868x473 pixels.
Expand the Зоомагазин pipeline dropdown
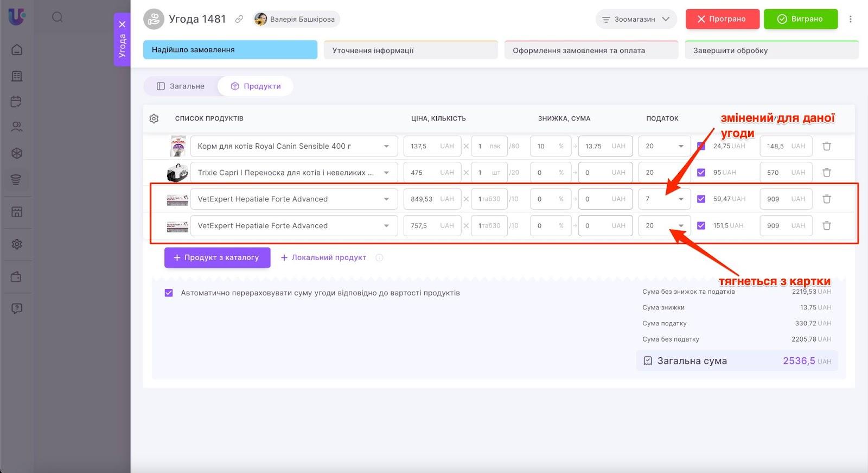[636, 19]
